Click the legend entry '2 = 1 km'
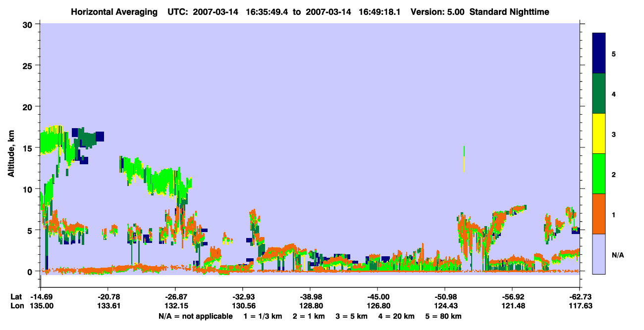This screenshot has height=330, width=644. (x=309, y=316)
